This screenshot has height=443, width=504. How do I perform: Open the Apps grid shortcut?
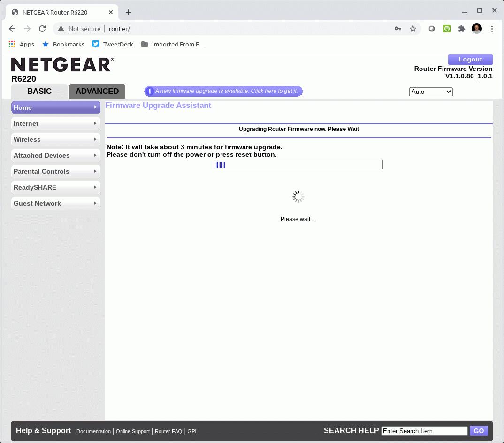(x=21, y=44)
